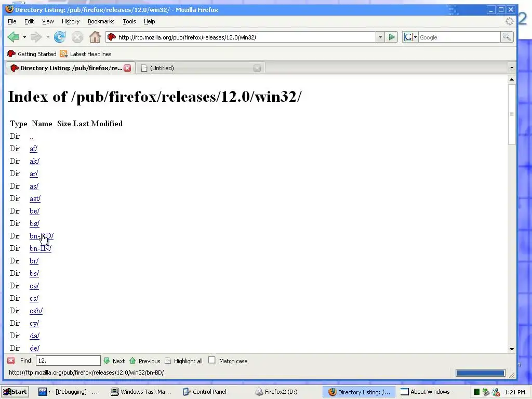This screenshot has height=399, width=532.
Task: Open the bs/ directory link
Action: click(x=34, y=273)
